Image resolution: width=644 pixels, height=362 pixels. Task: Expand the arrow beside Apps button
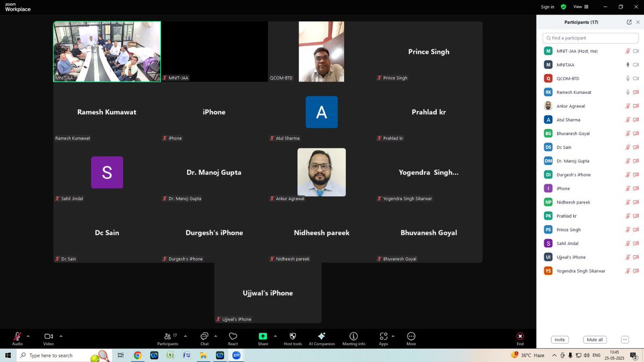(393, 336)
